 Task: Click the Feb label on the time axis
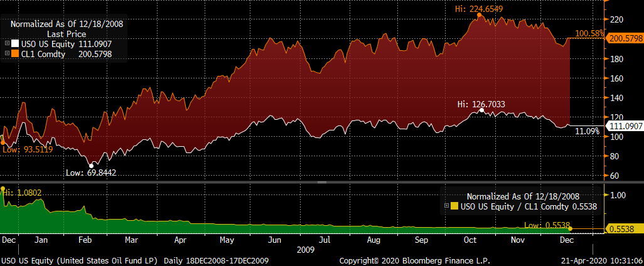(83, 239)
